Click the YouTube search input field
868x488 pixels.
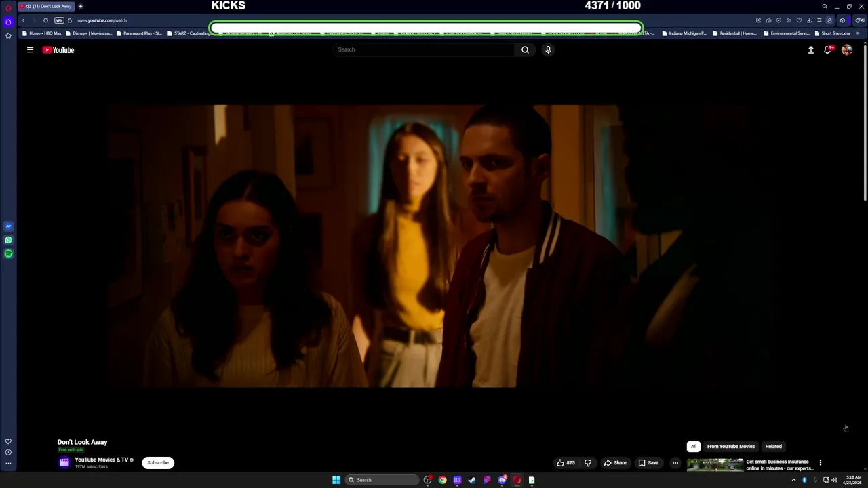(424, 49)
